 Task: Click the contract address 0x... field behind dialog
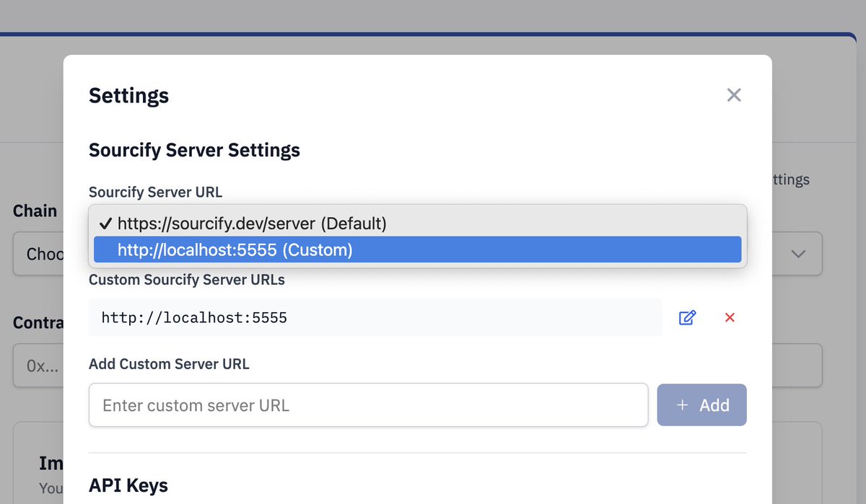point(38,365)
